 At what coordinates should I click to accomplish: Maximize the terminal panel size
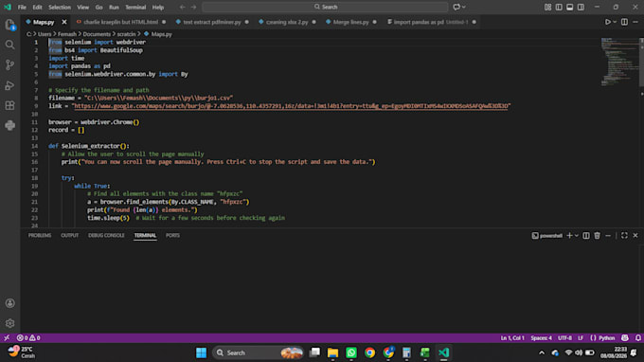[624, 235]
